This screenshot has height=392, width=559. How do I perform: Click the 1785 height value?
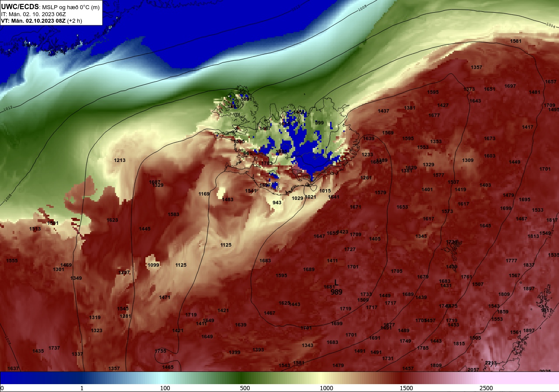point(423,348)
